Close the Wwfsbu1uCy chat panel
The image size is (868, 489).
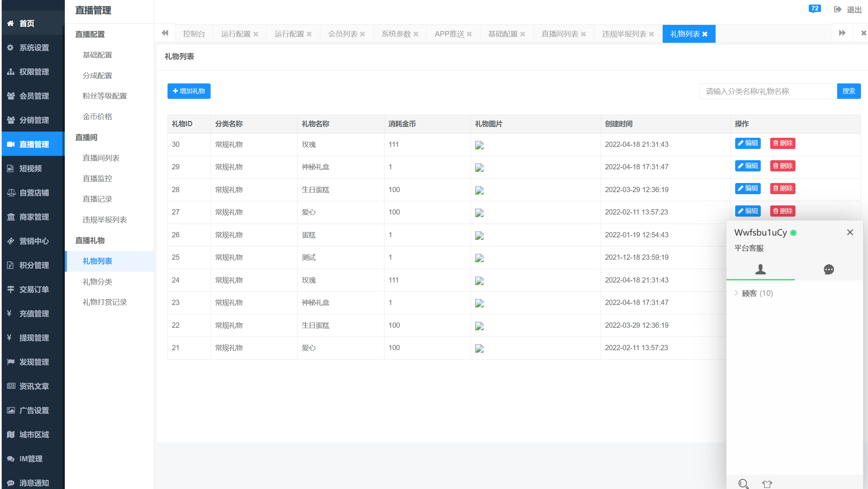point(850,232)
